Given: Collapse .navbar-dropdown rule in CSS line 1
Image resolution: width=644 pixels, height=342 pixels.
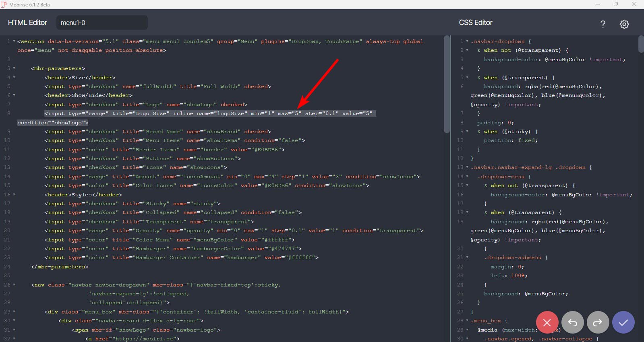Looking at the screenshot, I should [467, 41].
